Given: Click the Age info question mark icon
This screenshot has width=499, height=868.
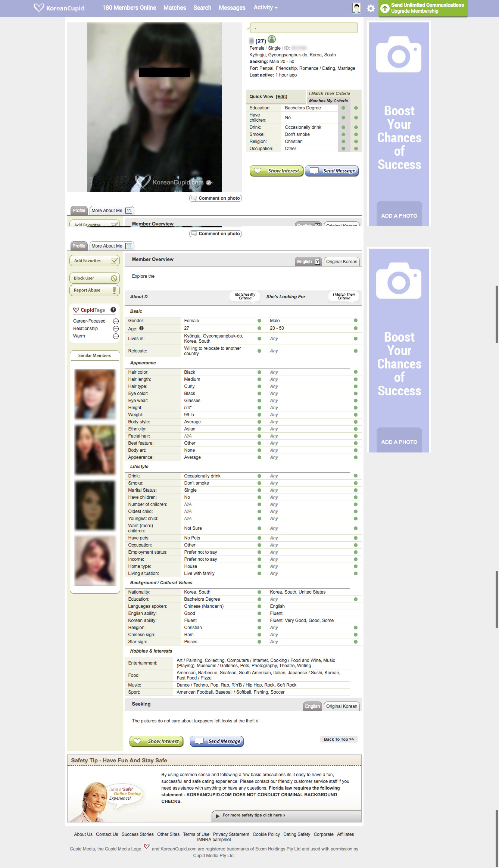Looking at the screenshot, I should (x=141, y=329).
